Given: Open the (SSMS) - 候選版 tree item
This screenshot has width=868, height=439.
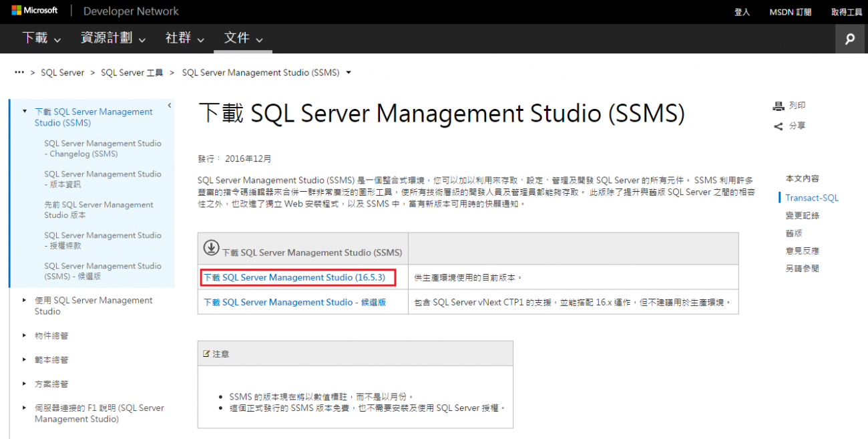Looking at the screenshot, I should (103, 271).
